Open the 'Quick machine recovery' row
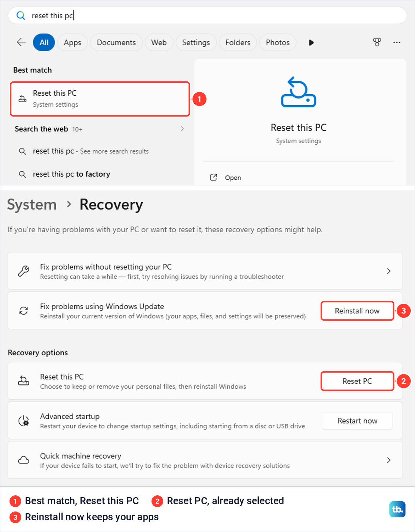415x532 pixels. pos(205,460)
